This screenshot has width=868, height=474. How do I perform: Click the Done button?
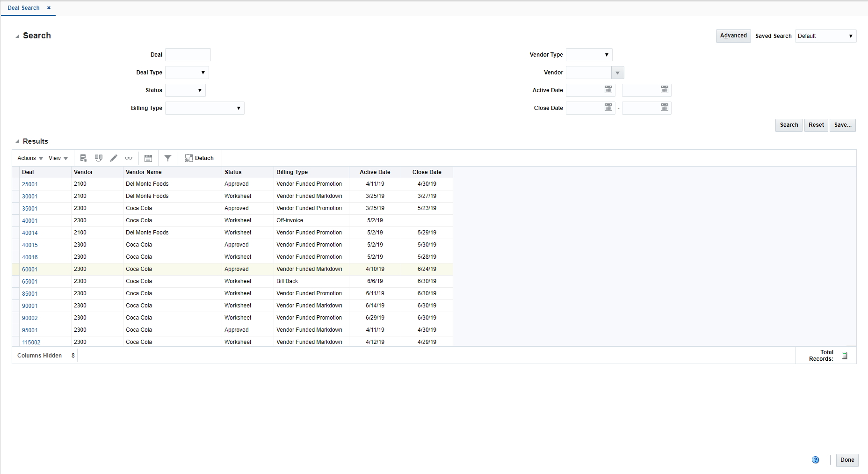847,460
